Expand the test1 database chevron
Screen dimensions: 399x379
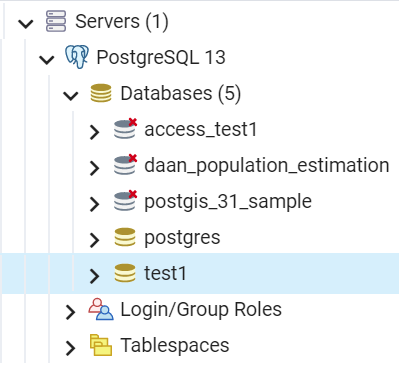point(95,276)
